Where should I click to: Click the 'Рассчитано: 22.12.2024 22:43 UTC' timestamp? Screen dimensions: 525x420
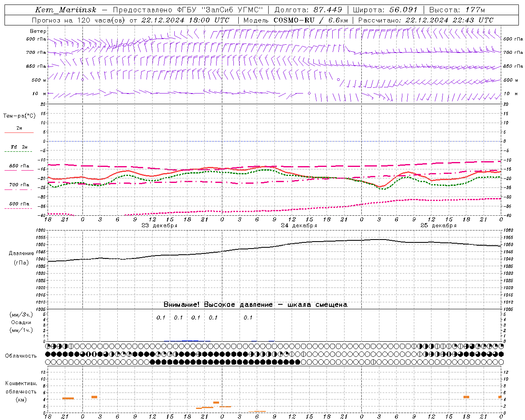coord(426,20)
